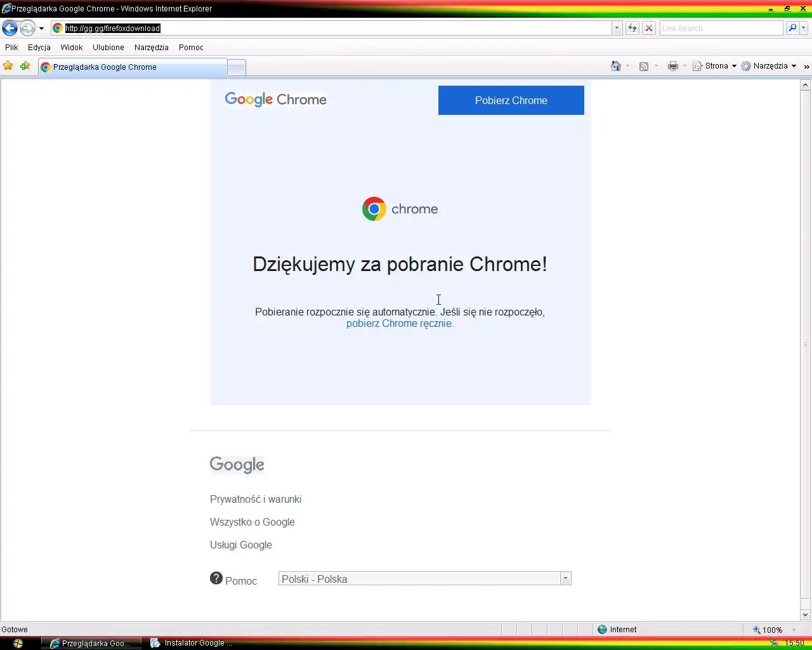Open the recent pages dropdown next to Forward
812x650 pixels.
[41, 29]
